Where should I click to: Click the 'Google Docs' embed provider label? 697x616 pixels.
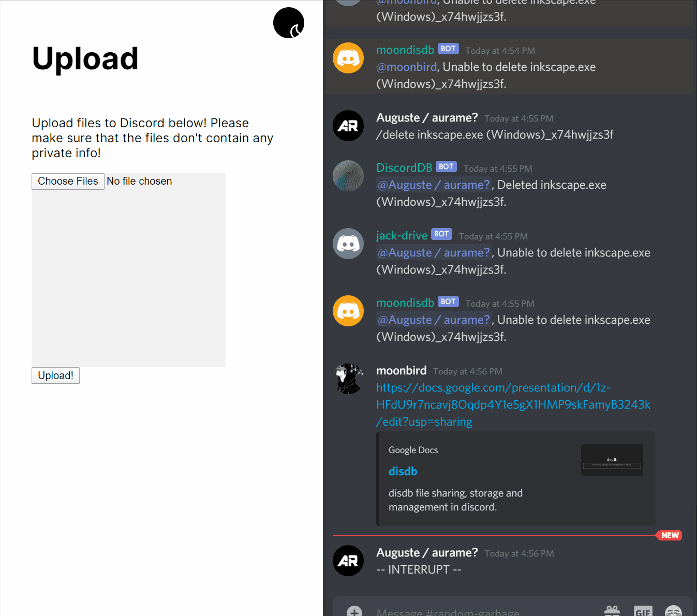pos(413,450)
